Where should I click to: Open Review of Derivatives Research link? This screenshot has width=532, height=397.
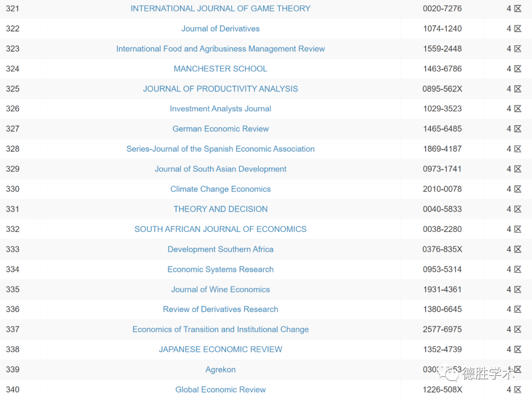click(x=221, y=309)
